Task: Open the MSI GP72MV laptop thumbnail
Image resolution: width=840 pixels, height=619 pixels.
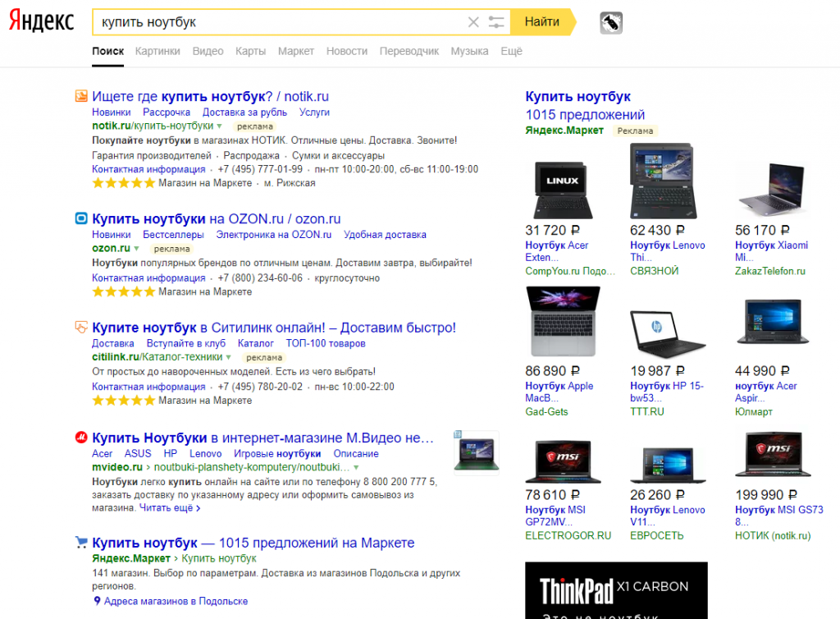Action: [x=563, y=461]
